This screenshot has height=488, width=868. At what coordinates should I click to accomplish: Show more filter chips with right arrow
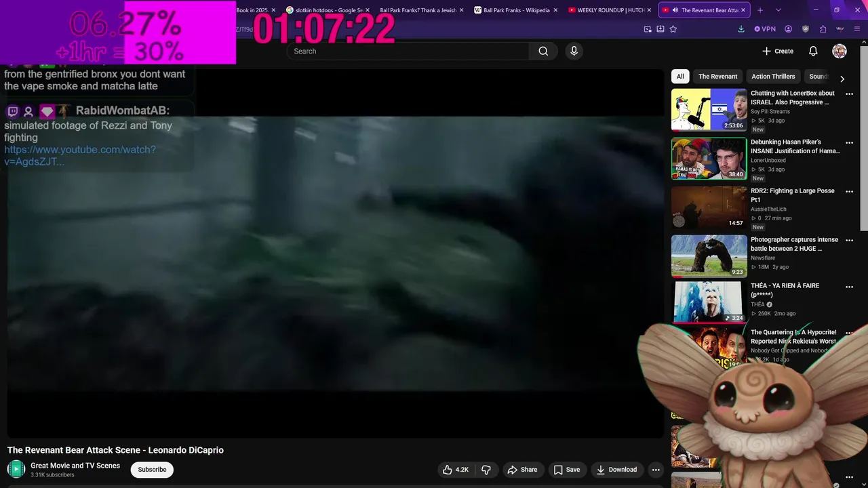tap(842, 79)
